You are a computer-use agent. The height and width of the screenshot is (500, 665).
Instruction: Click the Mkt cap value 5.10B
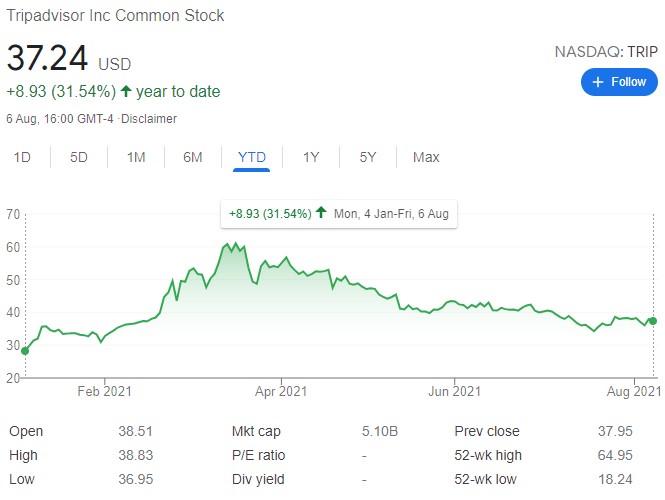tap(379, 432)
